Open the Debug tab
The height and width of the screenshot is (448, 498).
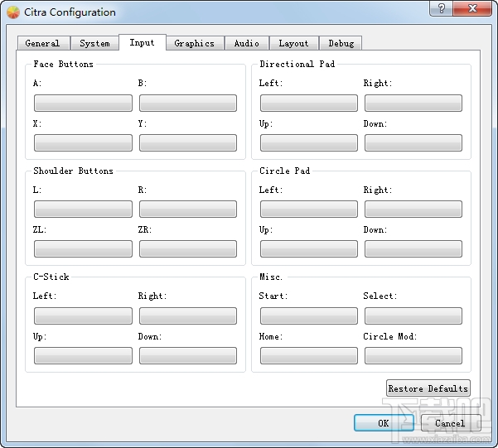pyautogui.click(x=341, y=43)
